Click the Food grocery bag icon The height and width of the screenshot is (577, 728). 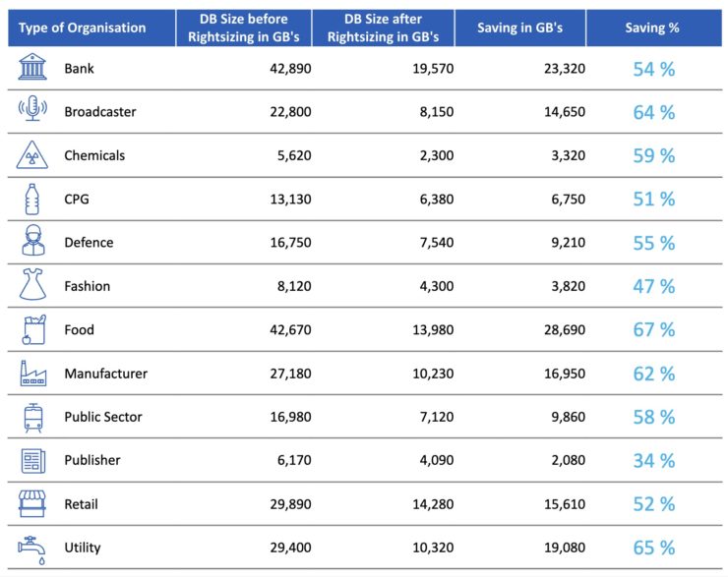32,329
